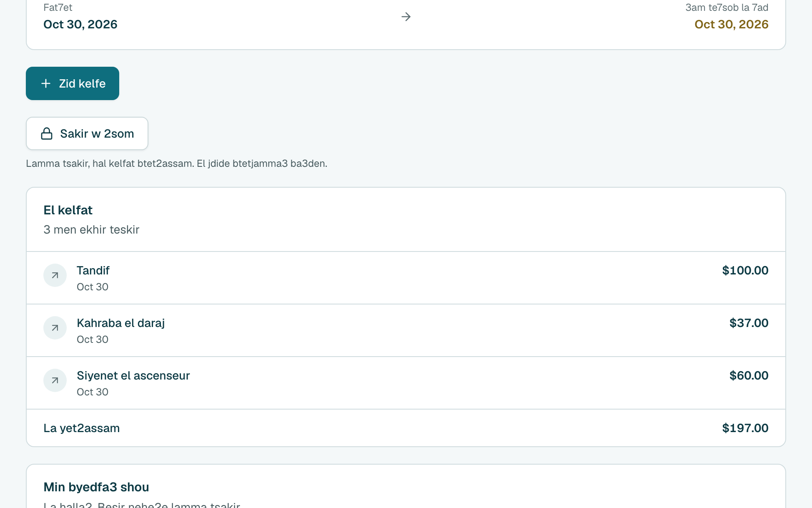
Task: Click the Fat7et label
Action: pyautogui.click(x=58, y=8)
